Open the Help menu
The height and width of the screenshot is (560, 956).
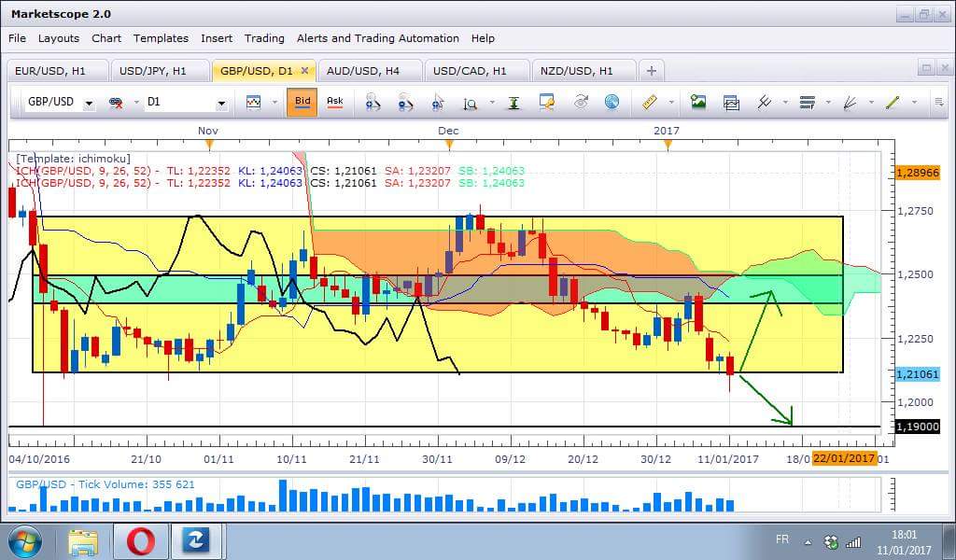click(x=483, y=37)
